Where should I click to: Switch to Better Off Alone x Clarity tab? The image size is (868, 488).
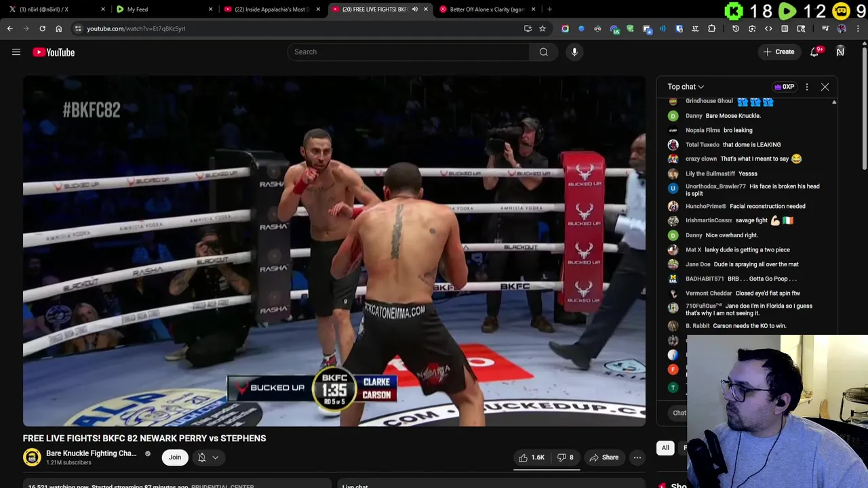tap(488, 9)
